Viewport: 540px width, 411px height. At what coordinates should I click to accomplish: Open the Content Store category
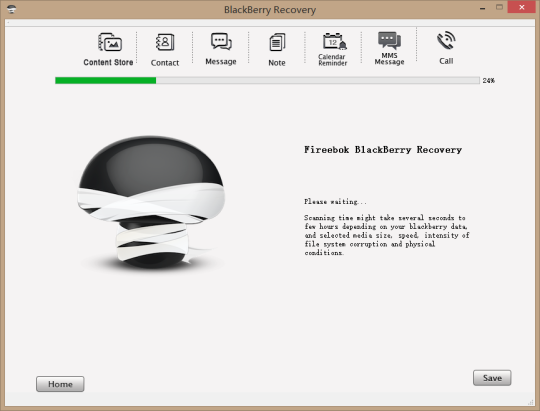click(108, 49)
